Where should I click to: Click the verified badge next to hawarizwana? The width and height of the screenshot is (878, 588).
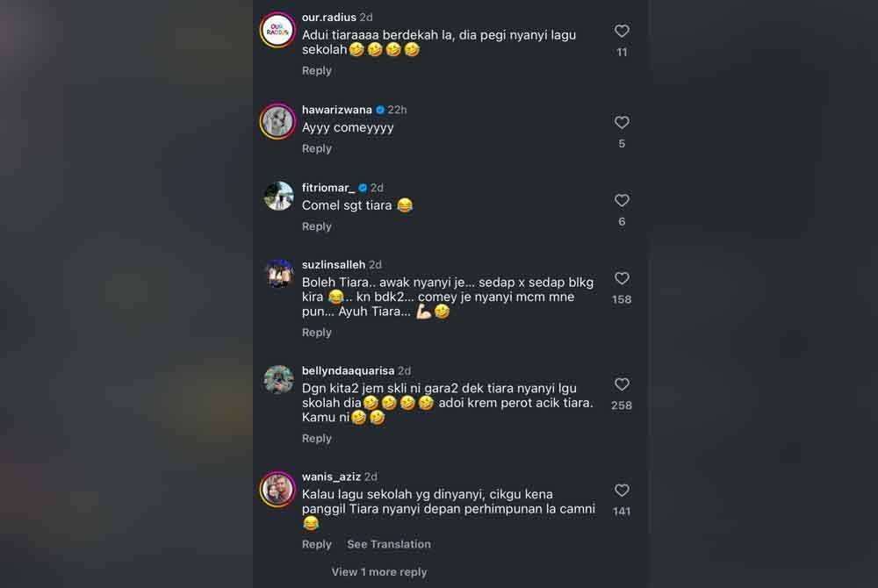pos(378,110)
